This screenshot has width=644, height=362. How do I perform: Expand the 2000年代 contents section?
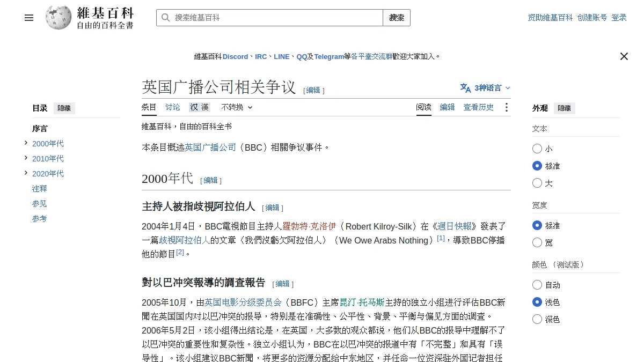[26, 143]
